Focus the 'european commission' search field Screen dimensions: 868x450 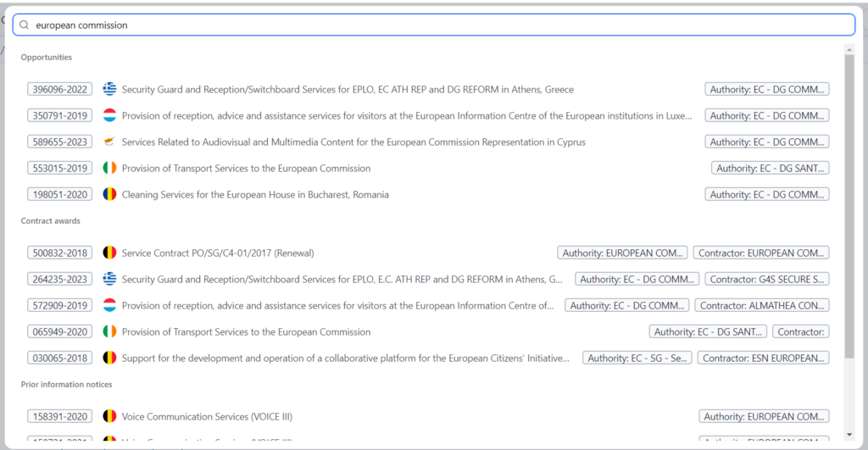[441, 25]
